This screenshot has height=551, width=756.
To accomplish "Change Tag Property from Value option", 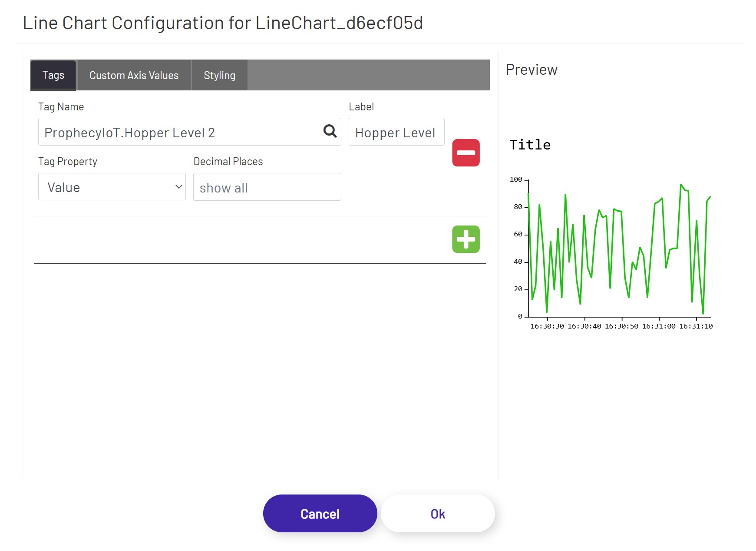I will pos(112,187).
